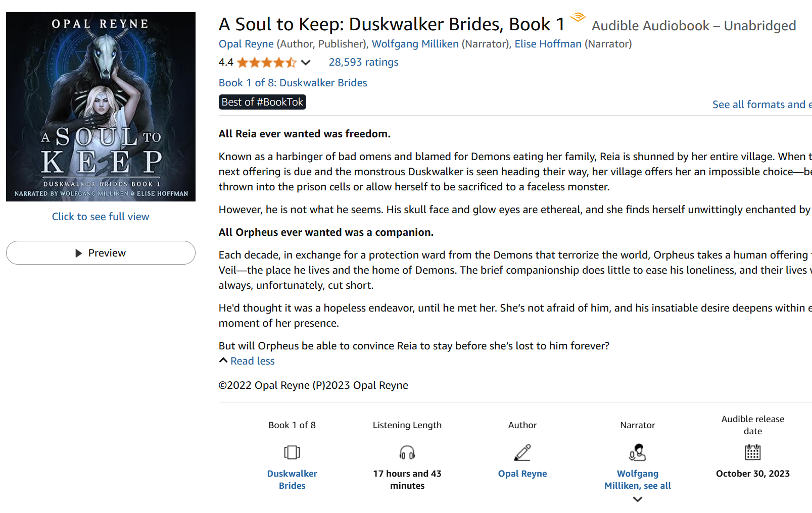Click the Audible logo icon beside title

coord(578,18)
